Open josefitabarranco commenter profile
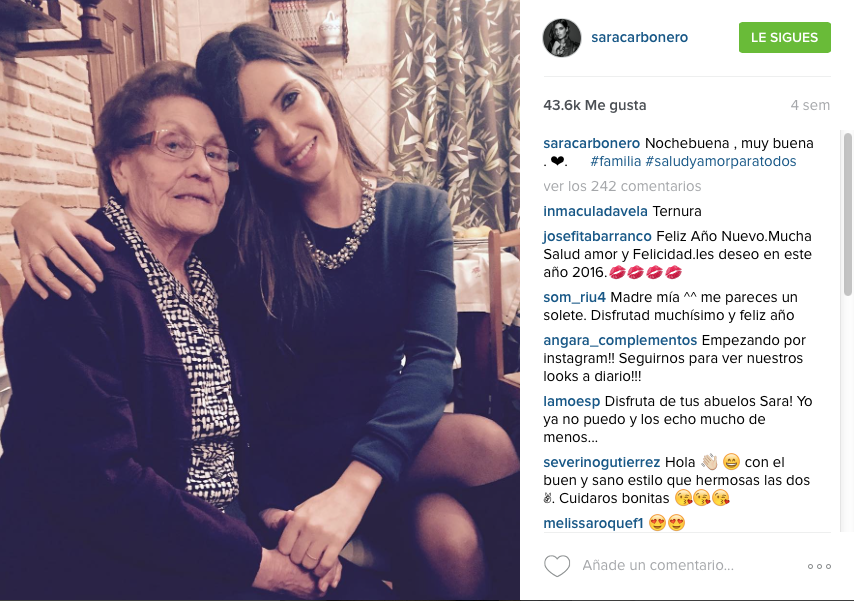This screenshot has width=854, height=601. tap(597, 236)
